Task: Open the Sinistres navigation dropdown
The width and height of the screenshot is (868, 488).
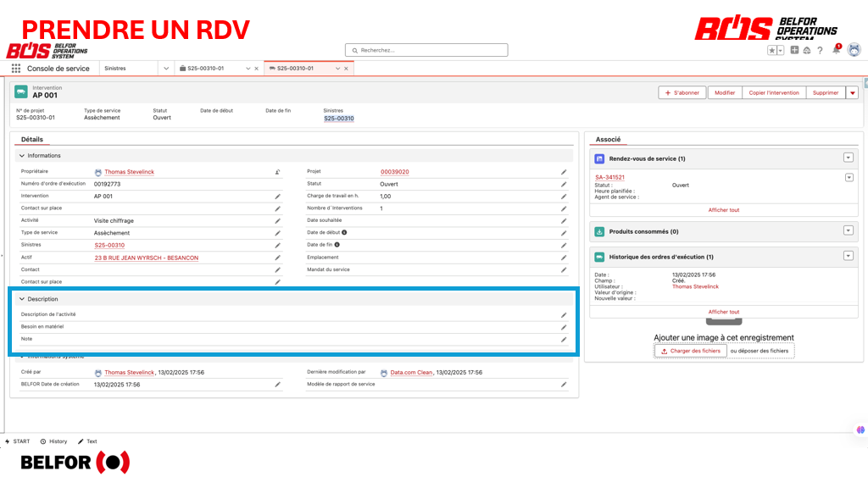Action: [166, 69]
